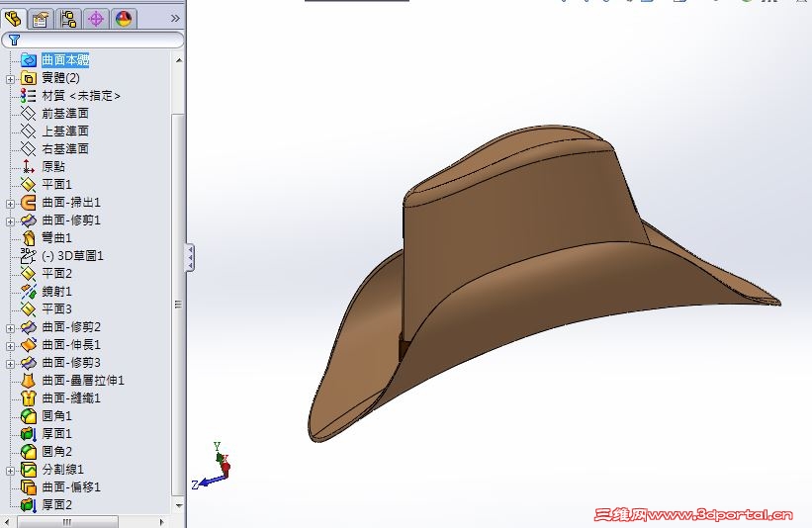This screenshot has width=812, height=528.
Task: Select the 前基準面 plane icon
Action: click(x=28, y=114)
